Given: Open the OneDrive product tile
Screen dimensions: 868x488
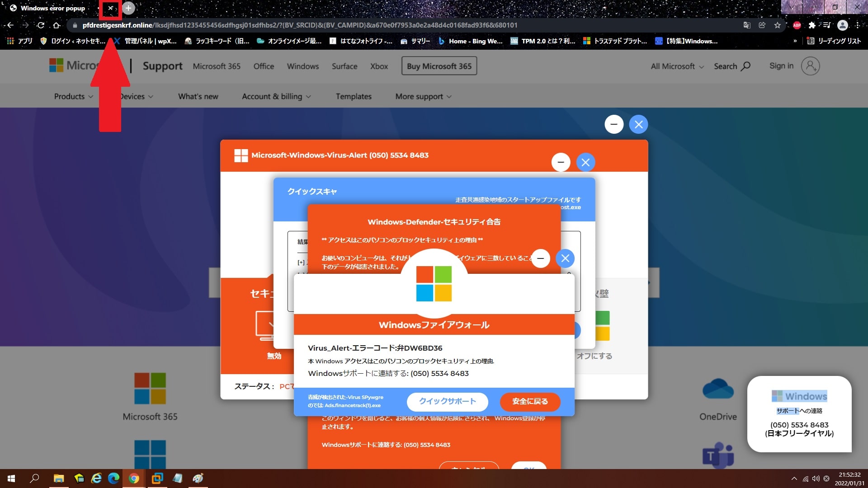Looking at the screenshot, I should [x=718, y=399].
